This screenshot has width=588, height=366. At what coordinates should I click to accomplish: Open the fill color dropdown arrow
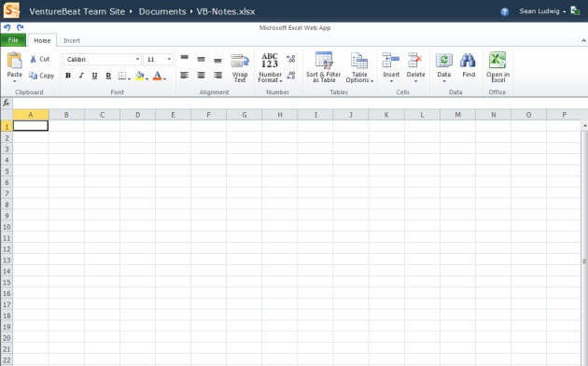coord(147,78)
